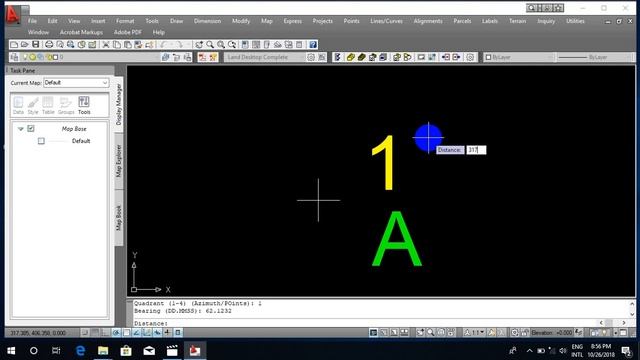Screen dimensions: 640x360
Task: Click the Table icon in Task Pane
Action: (x=48, y=105)
